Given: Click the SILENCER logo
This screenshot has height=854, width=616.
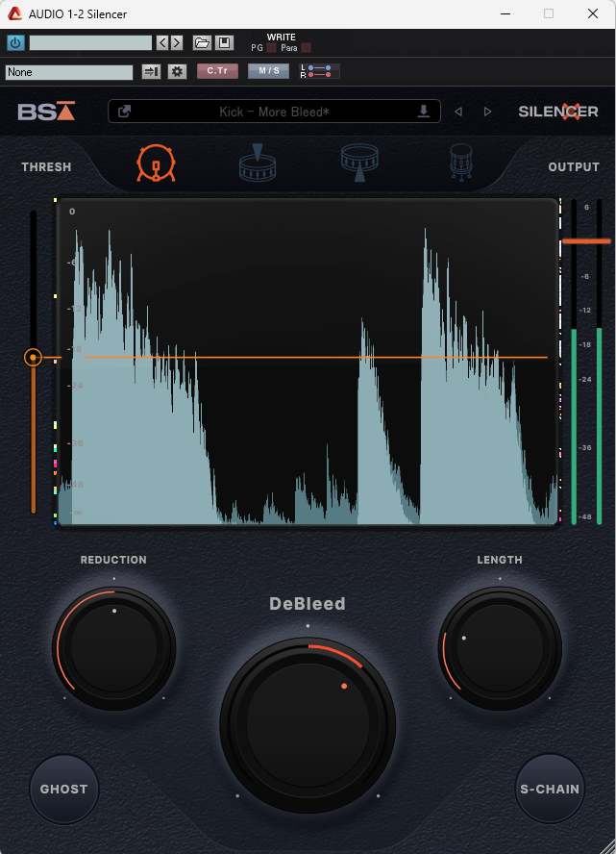Looking at the screenshot, I should [557, 112].
